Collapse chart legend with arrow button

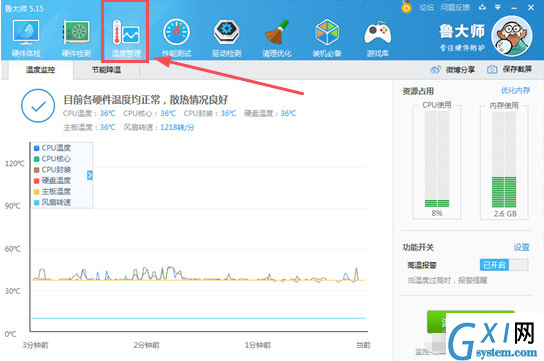[x=90, y=175]
